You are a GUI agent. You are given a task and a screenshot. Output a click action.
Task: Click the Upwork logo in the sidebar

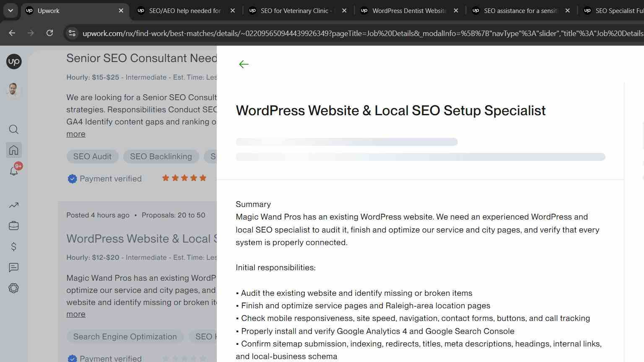tap(14, 62)
